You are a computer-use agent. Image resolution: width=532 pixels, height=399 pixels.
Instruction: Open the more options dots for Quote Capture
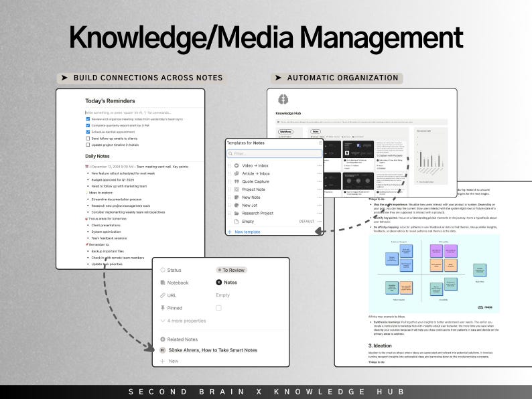point(320,181)
